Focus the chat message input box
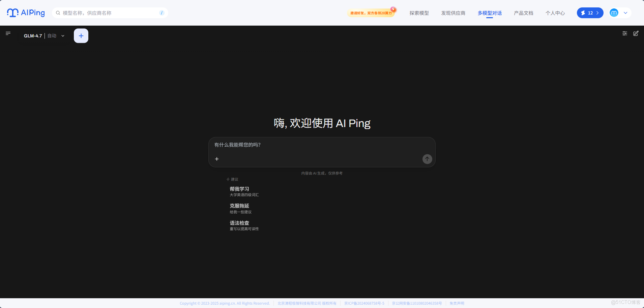This screenshot has width=644, height=308. [x=322, y=145]
